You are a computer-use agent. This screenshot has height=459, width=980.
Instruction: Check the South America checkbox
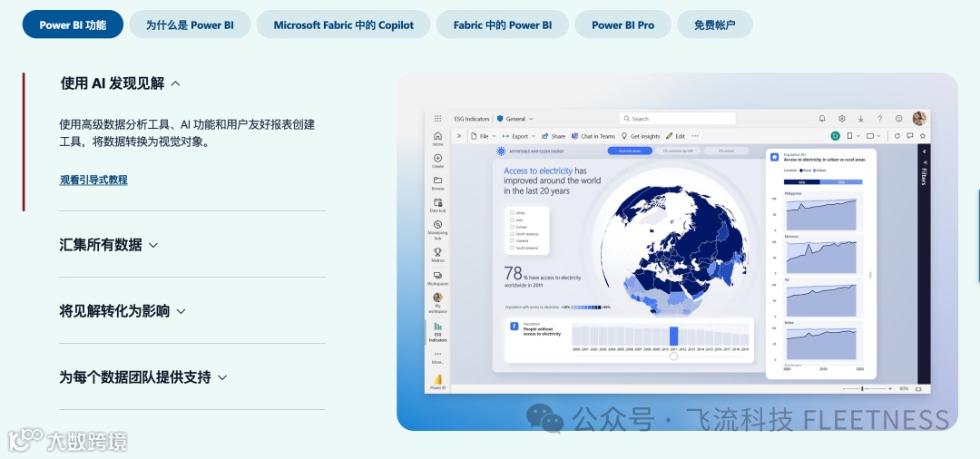pos(513,248)
